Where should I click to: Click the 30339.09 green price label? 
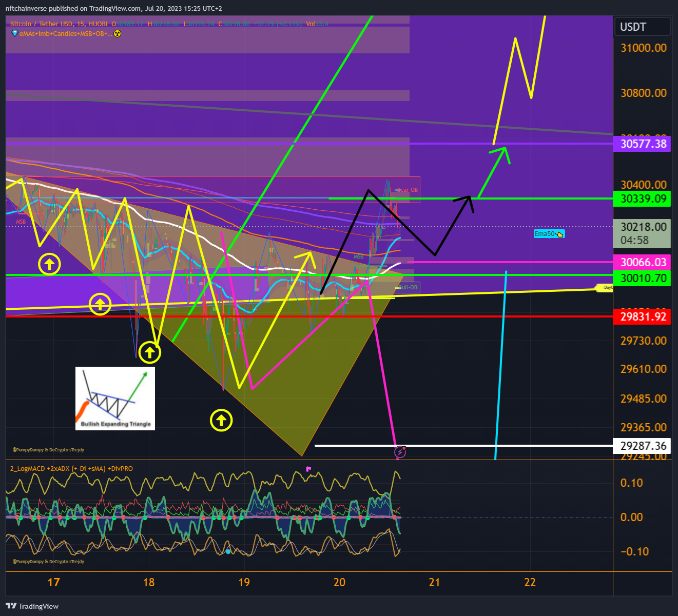[643, 198]
